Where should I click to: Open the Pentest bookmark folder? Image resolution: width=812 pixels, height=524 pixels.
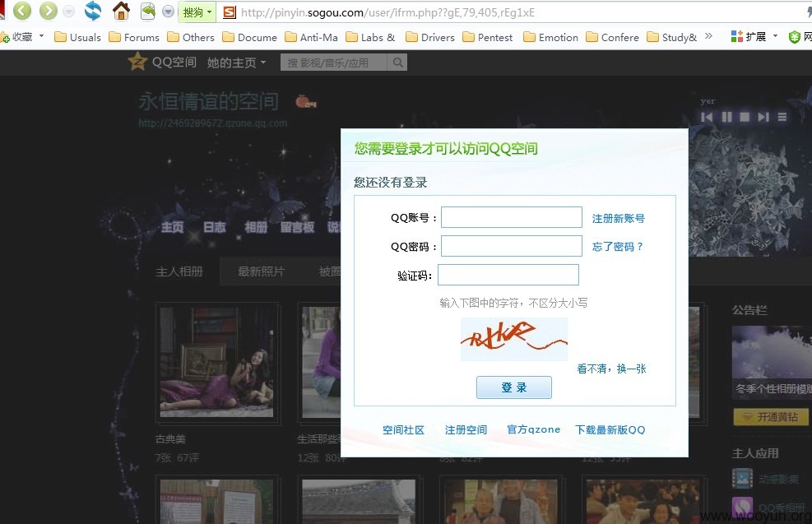487,37
